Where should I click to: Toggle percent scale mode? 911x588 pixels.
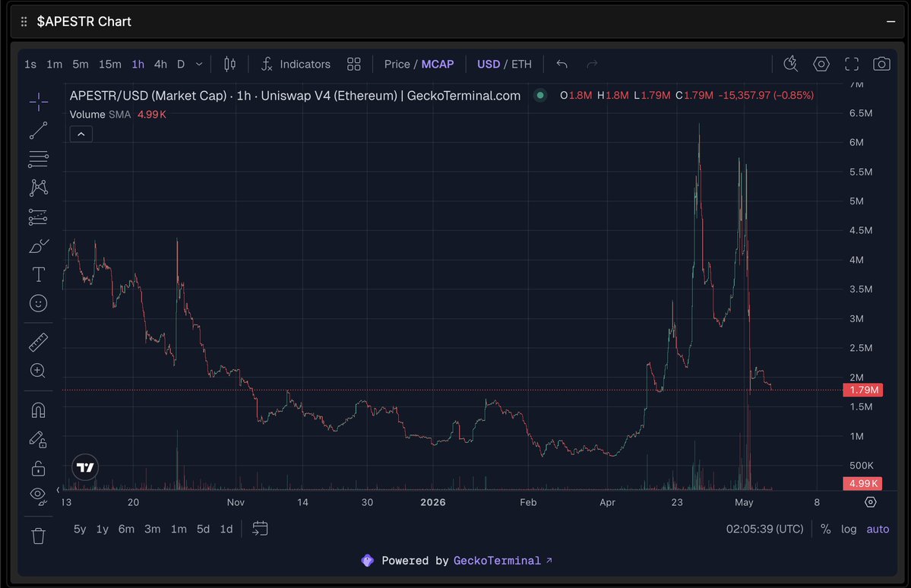[x=826, y=529]
